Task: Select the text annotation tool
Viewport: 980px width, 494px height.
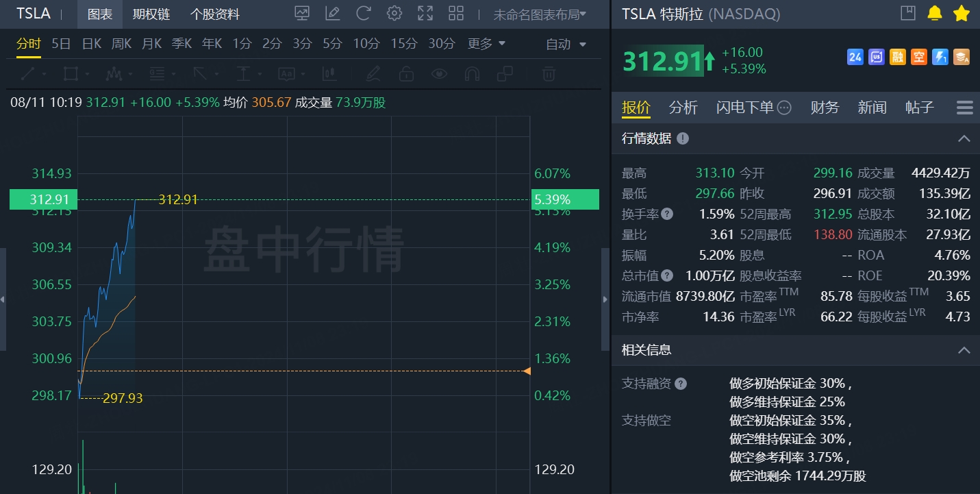Action: [286, 73]
